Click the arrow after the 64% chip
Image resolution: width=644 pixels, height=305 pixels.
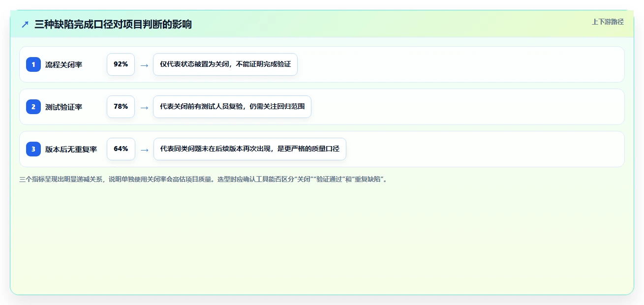click(x=144, y=150)
